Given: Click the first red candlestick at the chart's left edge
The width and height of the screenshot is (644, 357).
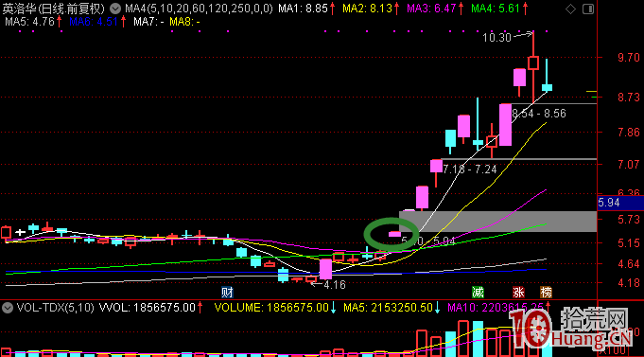Looking at the screenshot, I should 6,233.
